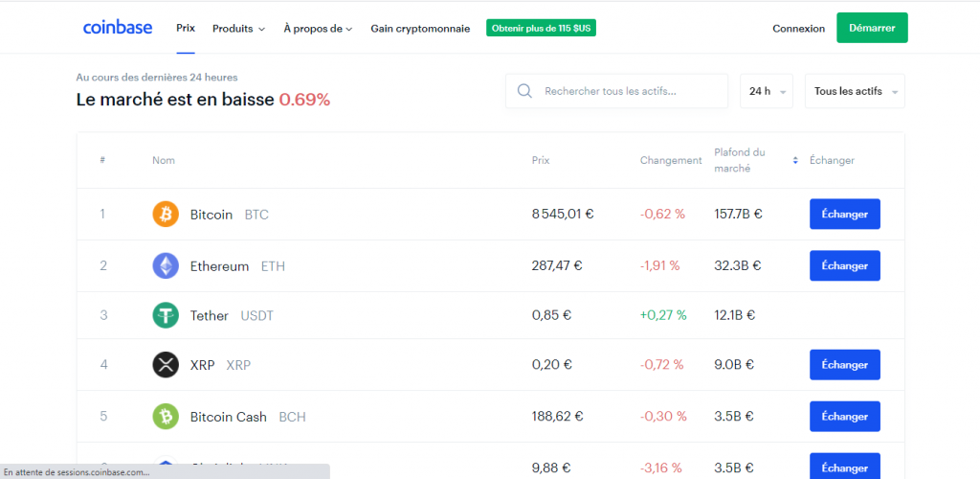Click Échanger button for XRP
Screen dimensions: 980x479
tap(845, 365)
